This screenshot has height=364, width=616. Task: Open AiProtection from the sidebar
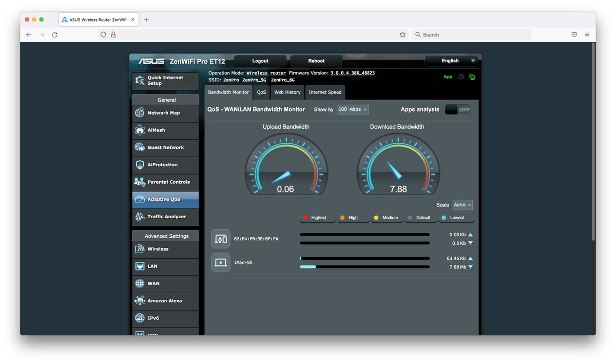click(x=165, y=165)
